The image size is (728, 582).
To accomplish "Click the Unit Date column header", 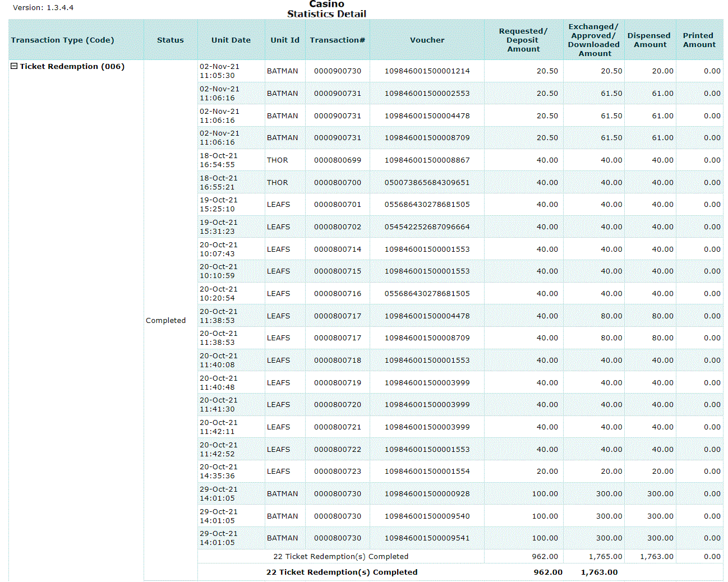I will 231,40.
